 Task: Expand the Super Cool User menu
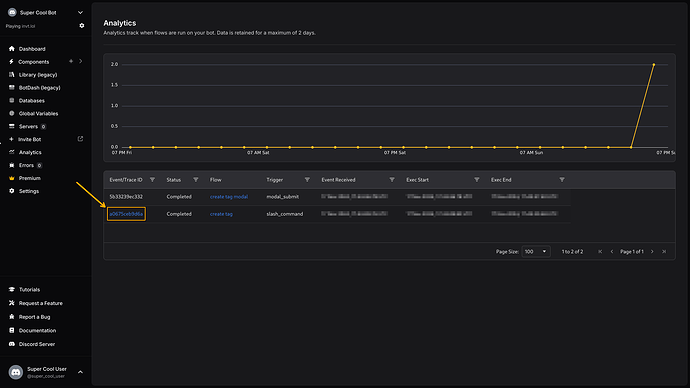pyautogui.click(x=80, y=372)
